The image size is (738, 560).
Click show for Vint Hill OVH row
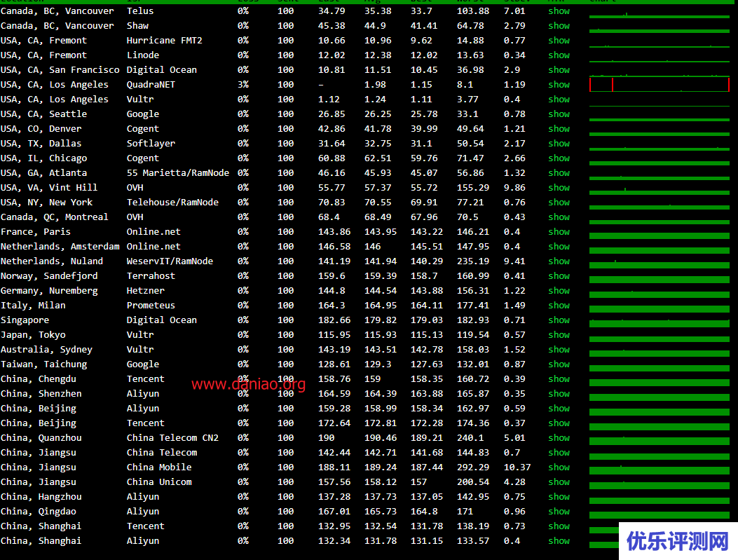559,188
